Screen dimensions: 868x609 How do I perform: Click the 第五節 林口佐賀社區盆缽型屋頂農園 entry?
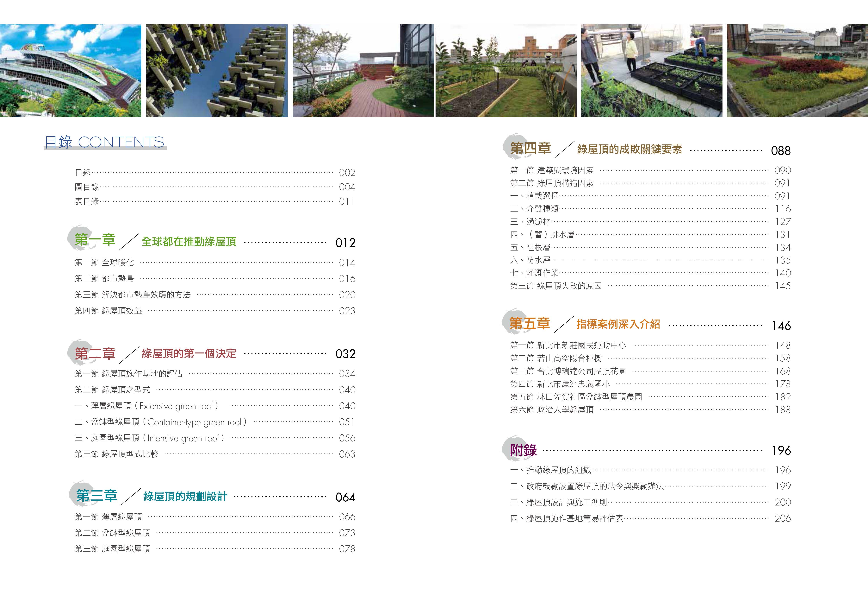pyautogui.click(x=650, y=397)
